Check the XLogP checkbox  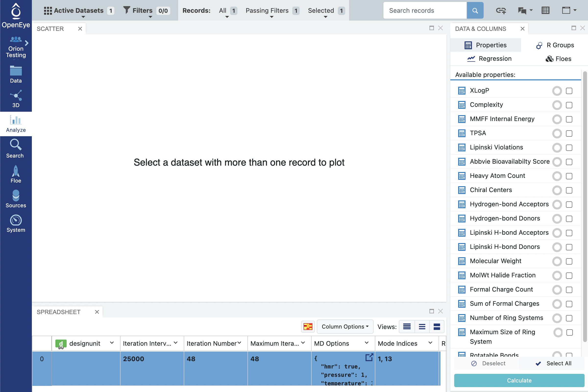(569, 91)
